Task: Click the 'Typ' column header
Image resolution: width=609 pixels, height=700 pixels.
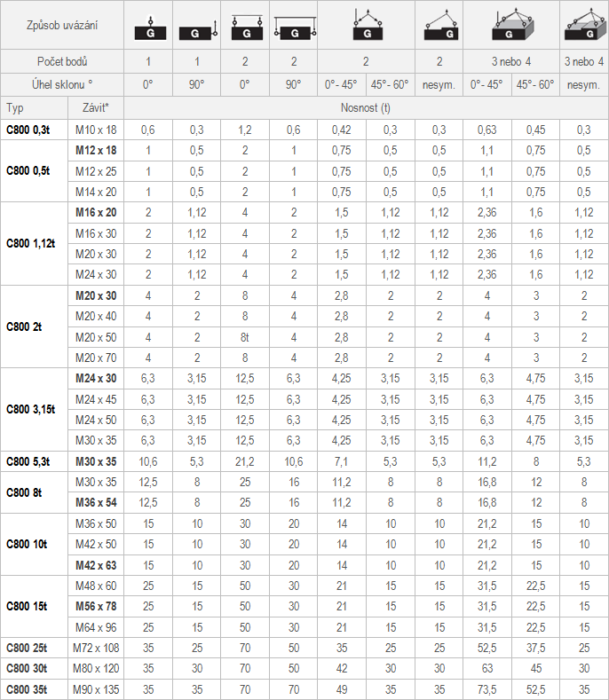Action: pyautogui.click(x=36, y=107)
